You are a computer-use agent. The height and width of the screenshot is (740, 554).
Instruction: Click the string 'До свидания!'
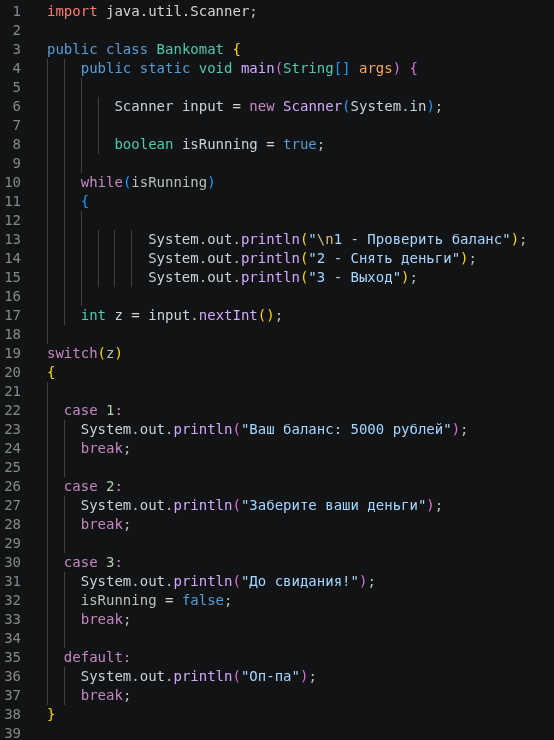pyautogui.click(x=300, y=581)
